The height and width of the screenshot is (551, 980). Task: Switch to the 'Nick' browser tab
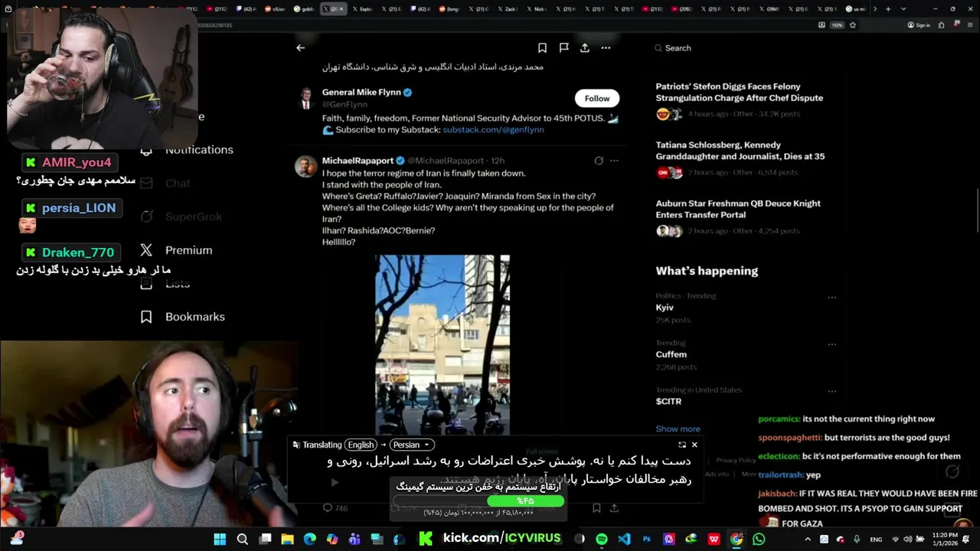(539, 9)
